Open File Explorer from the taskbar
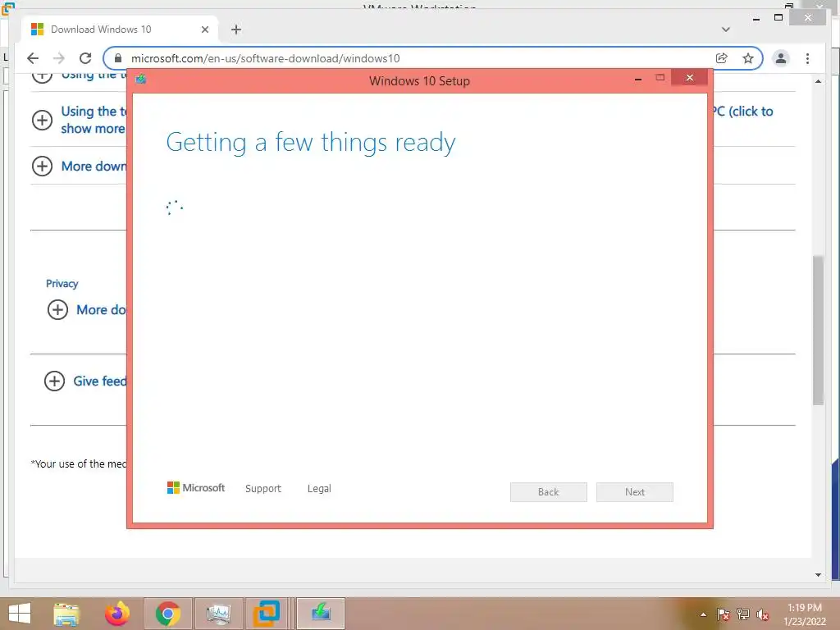This screenshot has height=630, width=840. 67,614
